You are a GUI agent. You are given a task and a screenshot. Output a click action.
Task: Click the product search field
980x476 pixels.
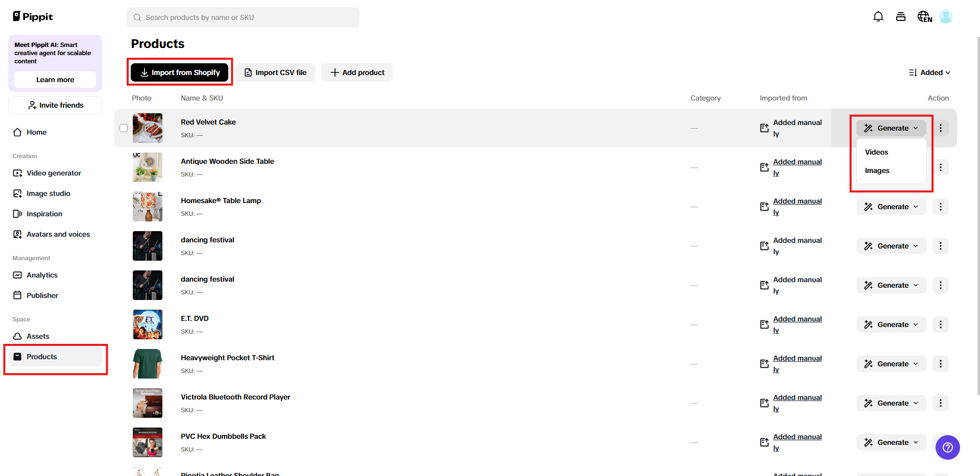[x=243, y=17]
